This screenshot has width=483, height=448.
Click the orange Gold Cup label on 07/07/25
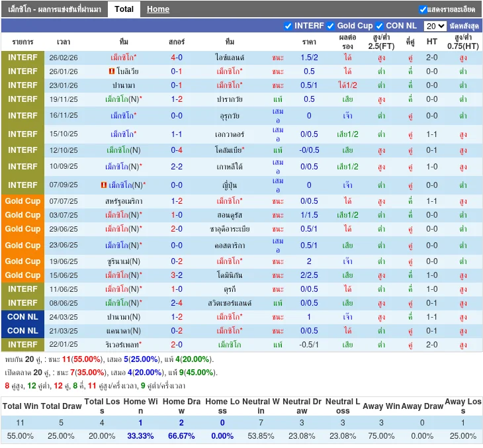point(23,201)
